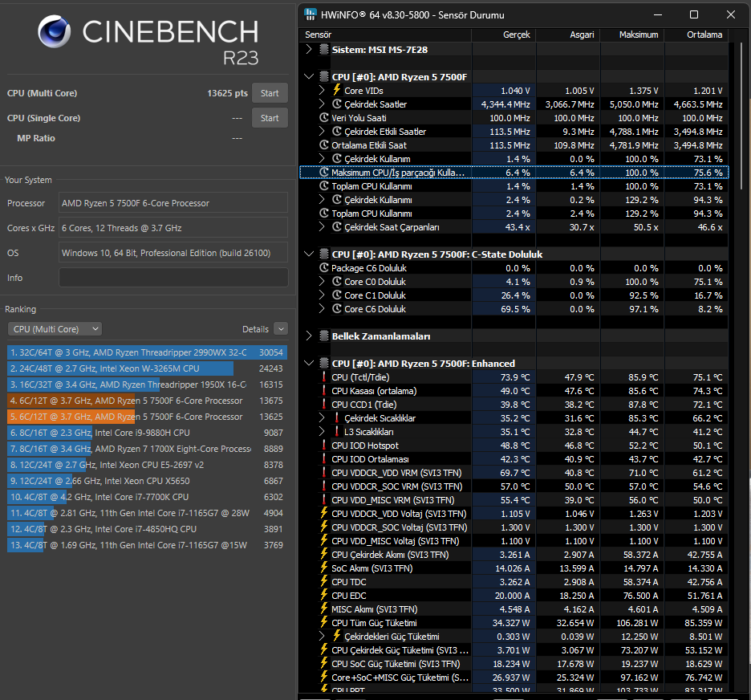Start the CPU (Multi Core) benchmark

point(270,93)
